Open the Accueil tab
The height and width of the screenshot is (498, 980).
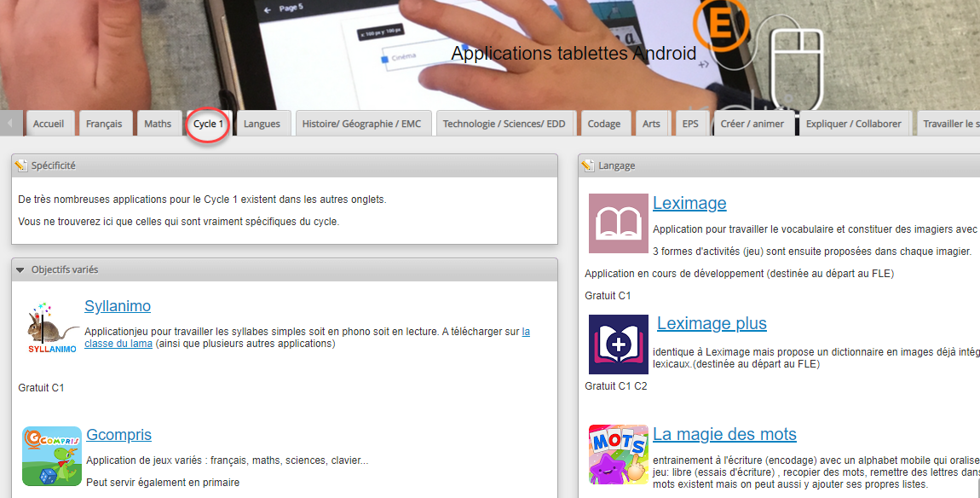pos(49,124)
